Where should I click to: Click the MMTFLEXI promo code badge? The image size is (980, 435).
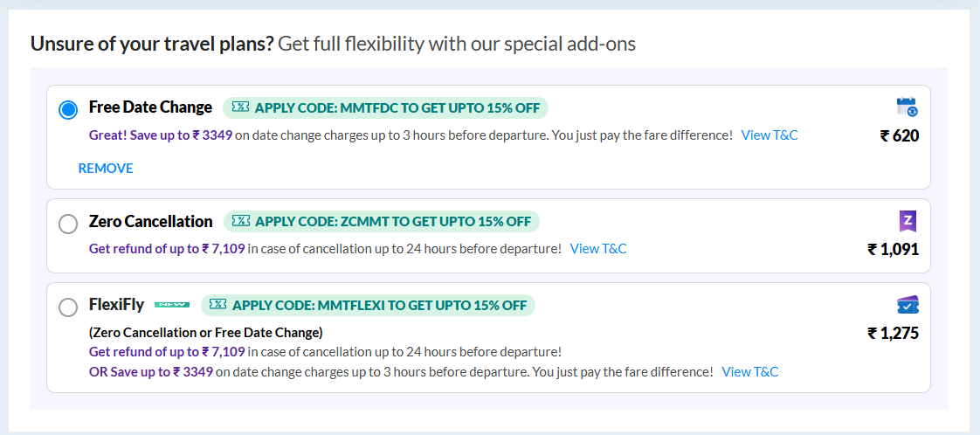[369, 305]
